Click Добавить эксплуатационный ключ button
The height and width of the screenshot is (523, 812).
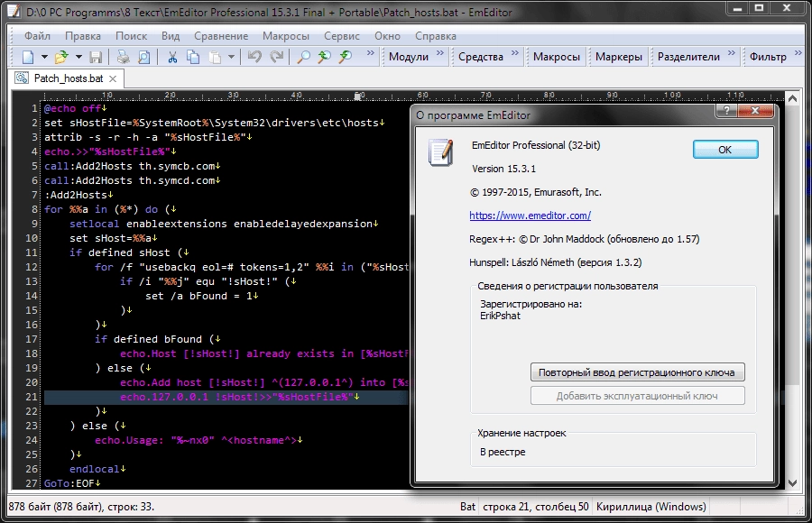coord(637,396)
